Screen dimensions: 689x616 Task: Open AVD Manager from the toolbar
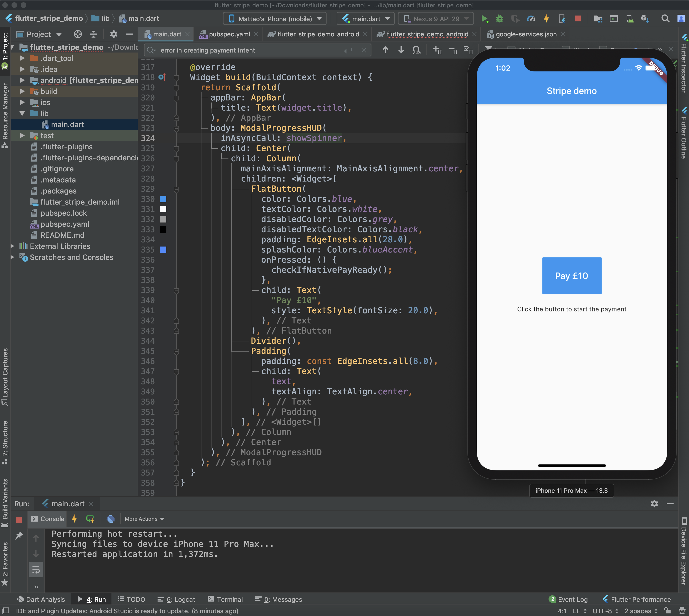click(629, 19)
